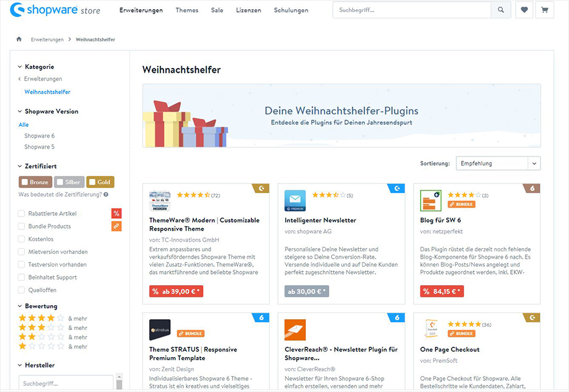Open the shopping cart icon
The height and width of the screenshot is (392, 569).
click(x=545, y=10)
